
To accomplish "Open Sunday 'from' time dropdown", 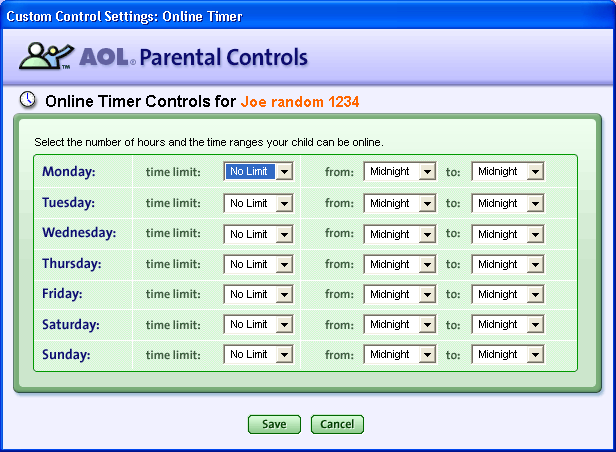I will 400,354.
